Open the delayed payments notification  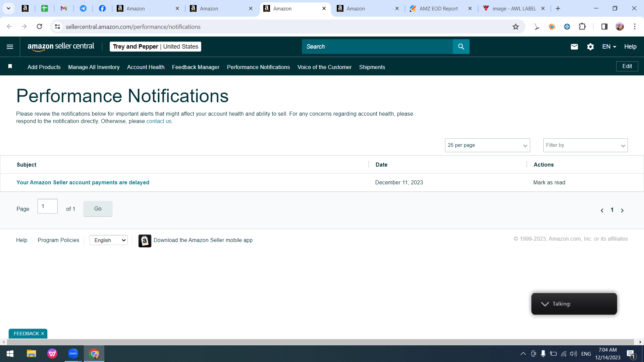tap(83, 182)
